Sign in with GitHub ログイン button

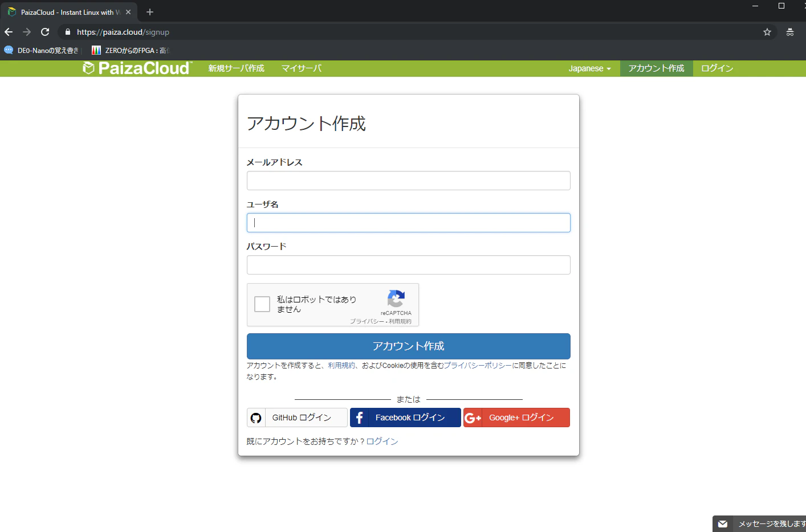[x=297, y=418]
